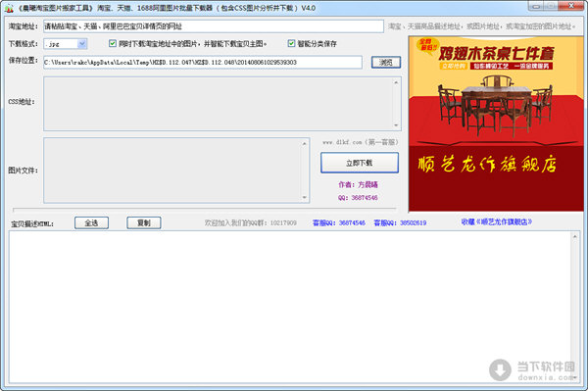Open the .jpg download format dropdown

click(x=82, y=44)
